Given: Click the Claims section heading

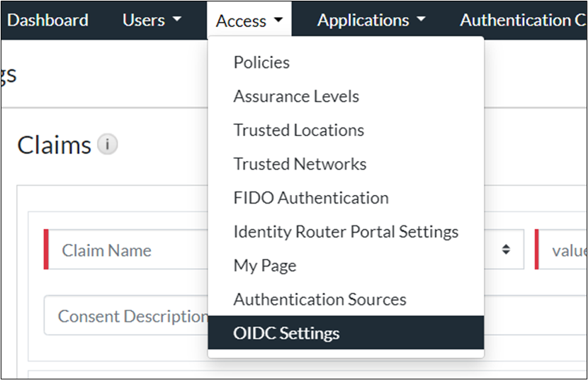Looking at the screenshot, I should pos(55,145).
